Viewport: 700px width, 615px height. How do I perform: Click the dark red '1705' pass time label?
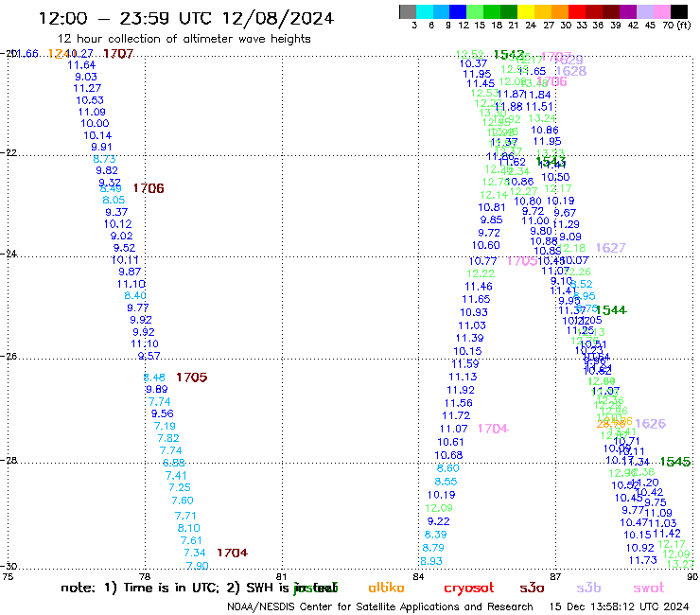(191, 378)
